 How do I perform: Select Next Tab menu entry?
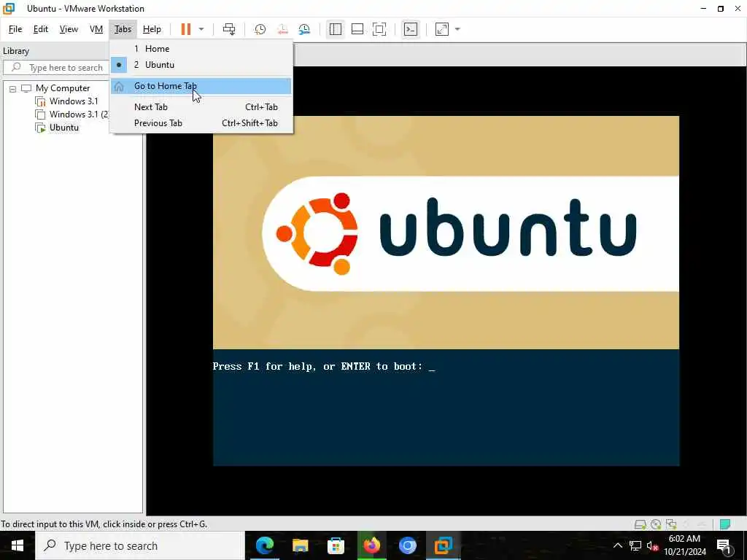[201, 107]
